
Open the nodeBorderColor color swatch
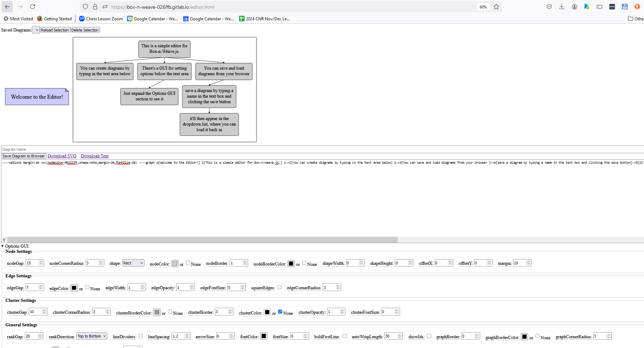coord(291,264)
